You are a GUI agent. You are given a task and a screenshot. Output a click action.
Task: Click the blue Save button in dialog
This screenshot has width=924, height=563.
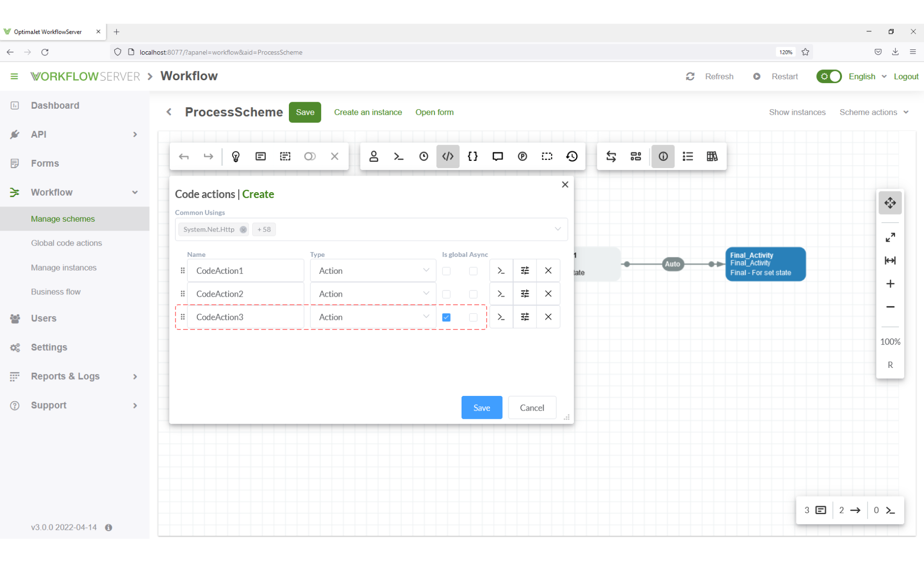(x=481, y=408)
